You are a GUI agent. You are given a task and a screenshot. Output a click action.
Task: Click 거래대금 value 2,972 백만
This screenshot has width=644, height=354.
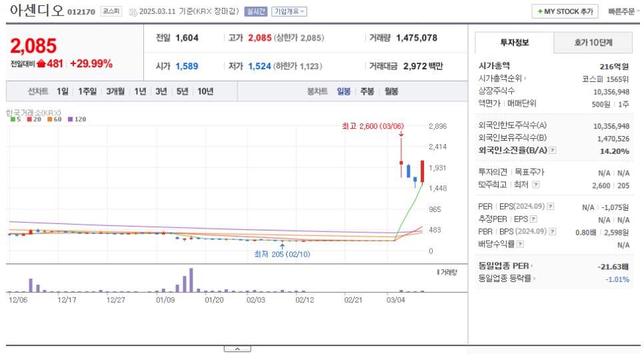[423, 66]
